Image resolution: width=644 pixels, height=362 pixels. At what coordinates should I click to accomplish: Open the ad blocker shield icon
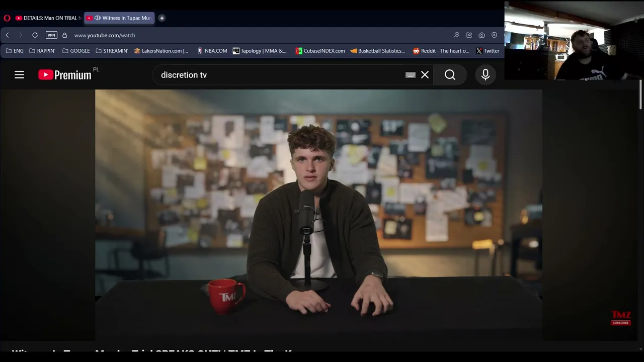pos(494,35)
